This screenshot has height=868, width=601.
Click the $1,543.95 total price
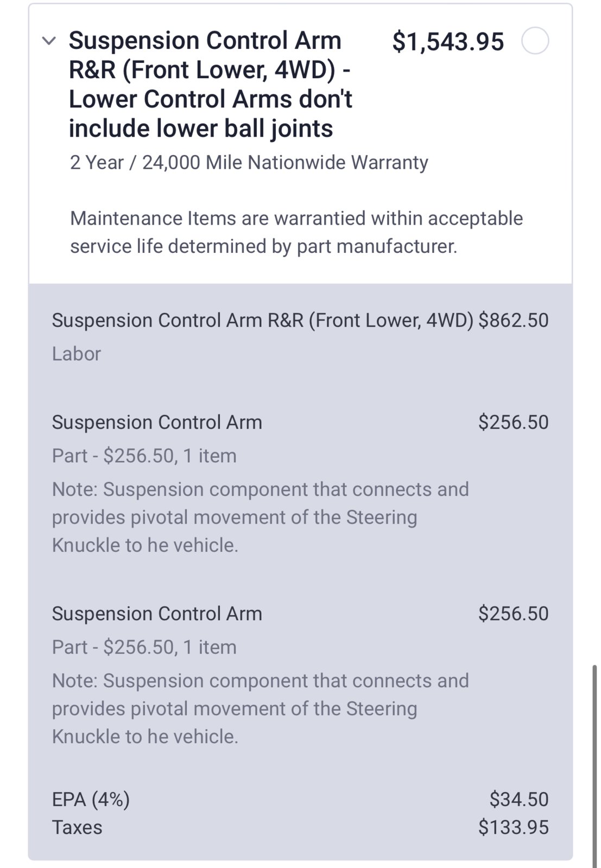coord(448,42)
